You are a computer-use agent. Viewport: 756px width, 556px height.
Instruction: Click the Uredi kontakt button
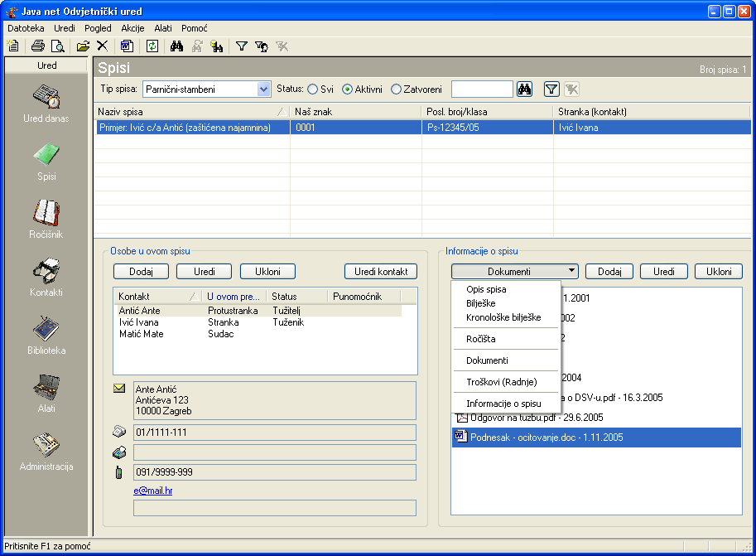(381, 271)
